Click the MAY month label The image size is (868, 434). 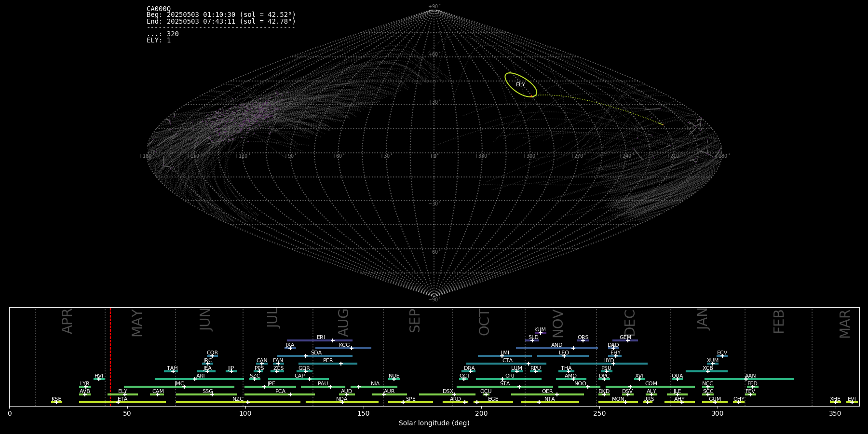tap(137, 323)
